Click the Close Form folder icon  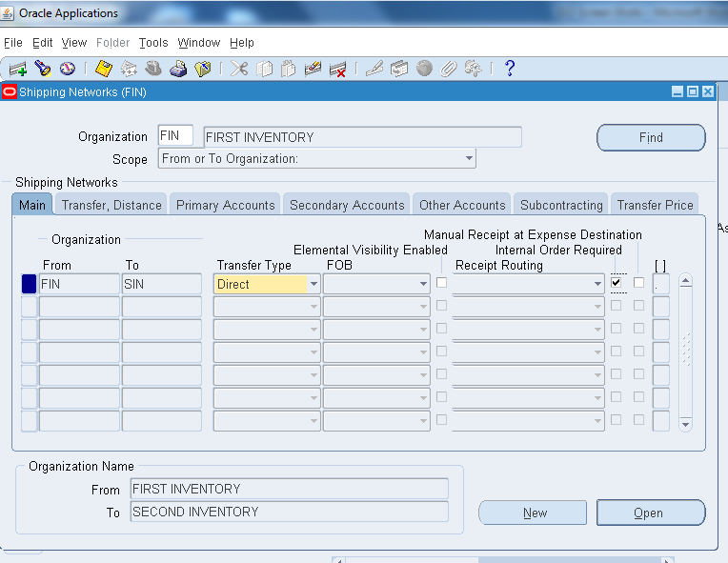202,69
